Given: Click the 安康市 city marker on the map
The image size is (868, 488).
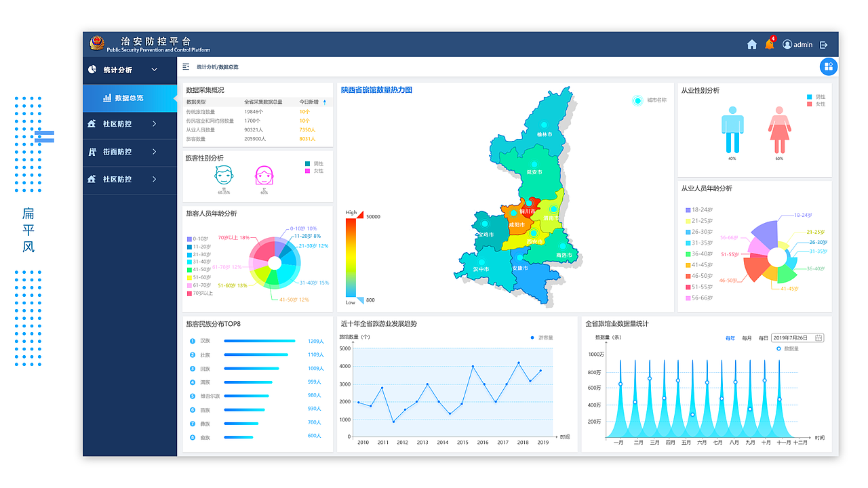Looking at the screenshot, I should [519, 258].
